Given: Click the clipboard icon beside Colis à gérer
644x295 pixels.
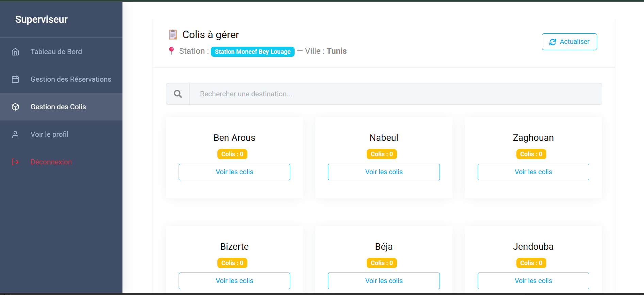Looking at the screenshot, I should 173,35.
